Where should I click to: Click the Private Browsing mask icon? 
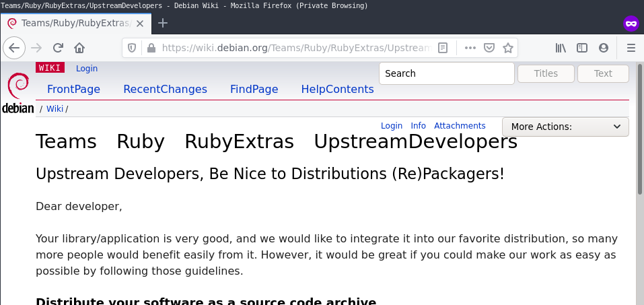pos(631,24)
